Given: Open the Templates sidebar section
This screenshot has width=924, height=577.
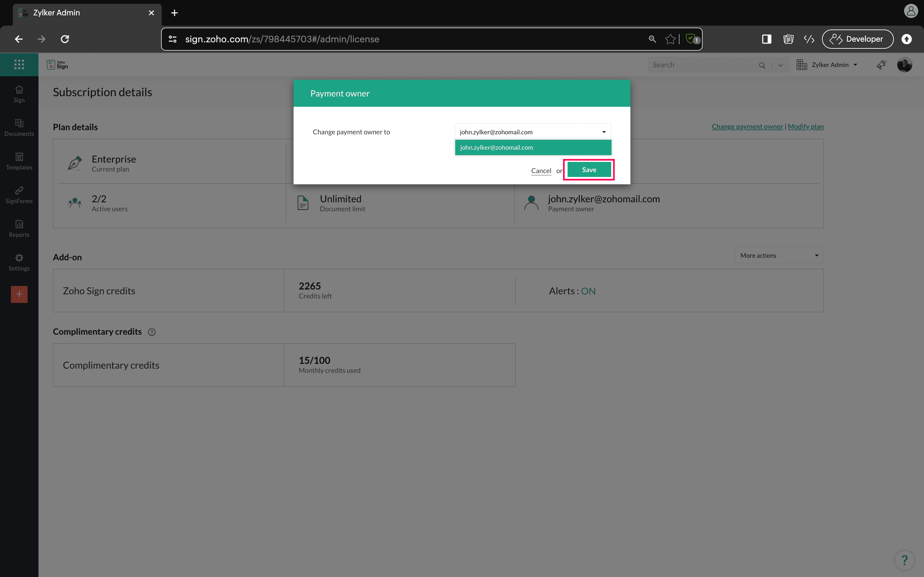Looking at the screenshot, I should (19, 162).
